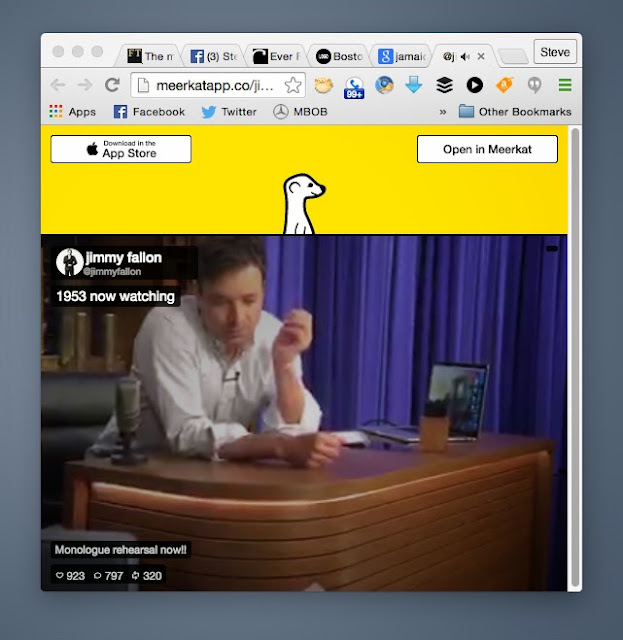Open the MBOB bookmark

[300, 111]
